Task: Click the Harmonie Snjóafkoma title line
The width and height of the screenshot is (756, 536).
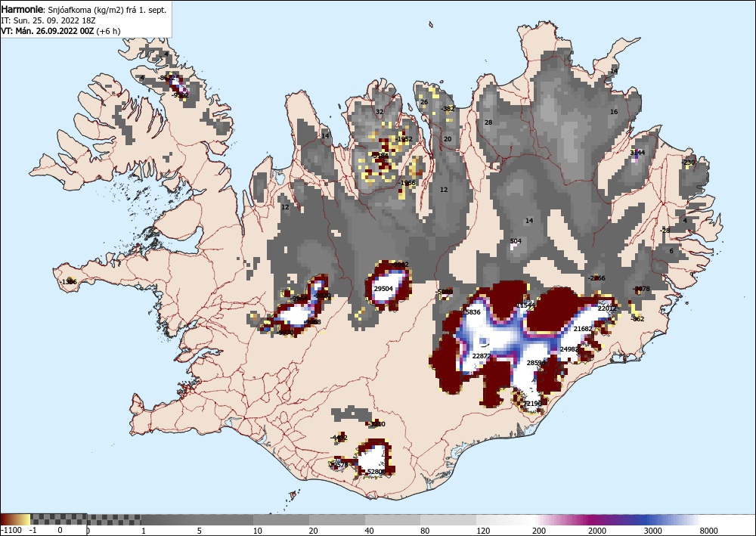Action: tap(84, 10)
